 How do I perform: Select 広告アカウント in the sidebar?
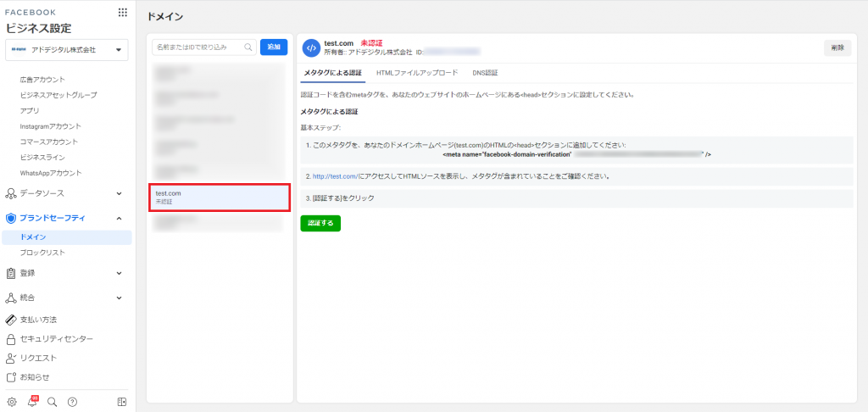click(x=42, y=80)
